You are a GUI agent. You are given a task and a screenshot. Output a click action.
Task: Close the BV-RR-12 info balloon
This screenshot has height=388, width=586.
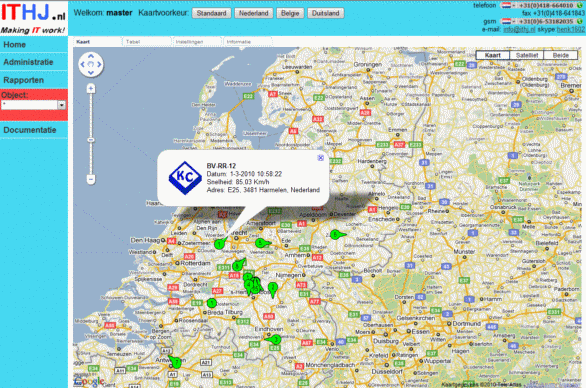[x=321, y=158]
